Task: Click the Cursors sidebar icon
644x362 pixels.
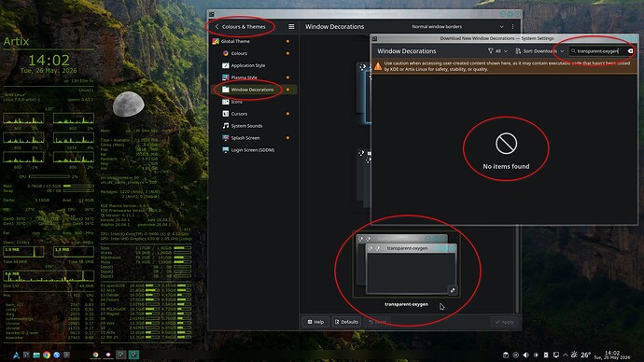Action: pos(226,114)
